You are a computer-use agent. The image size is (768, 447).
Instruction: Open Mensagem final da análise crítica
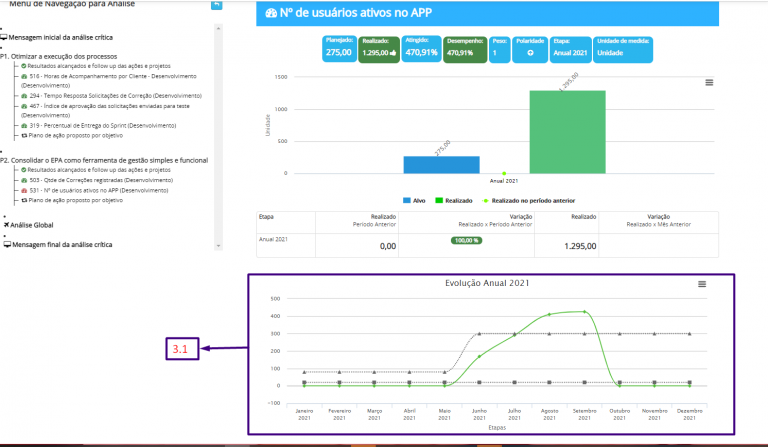pos(62,244)
